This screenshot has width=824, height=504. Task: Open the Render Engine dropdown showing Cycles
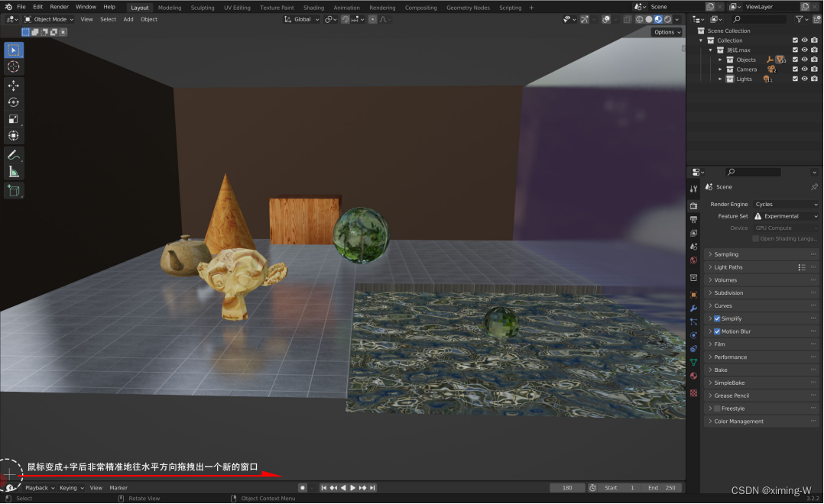point(786,204)
